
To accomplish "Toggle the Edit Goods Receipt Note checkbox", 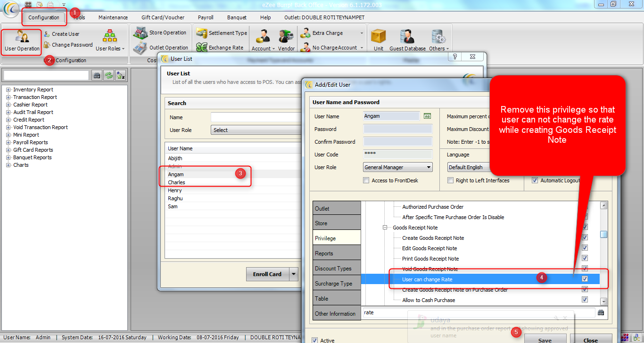I will (585, 248).
